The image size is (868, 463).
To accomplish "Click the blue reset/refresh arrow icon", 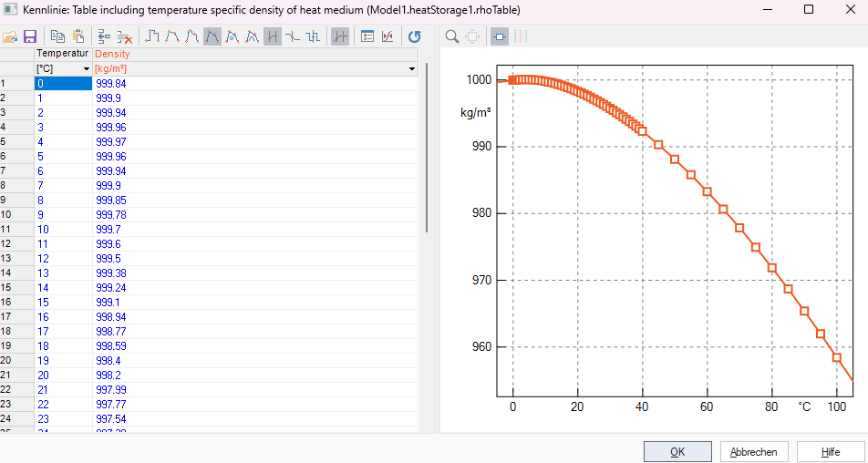I will (414, 36).
